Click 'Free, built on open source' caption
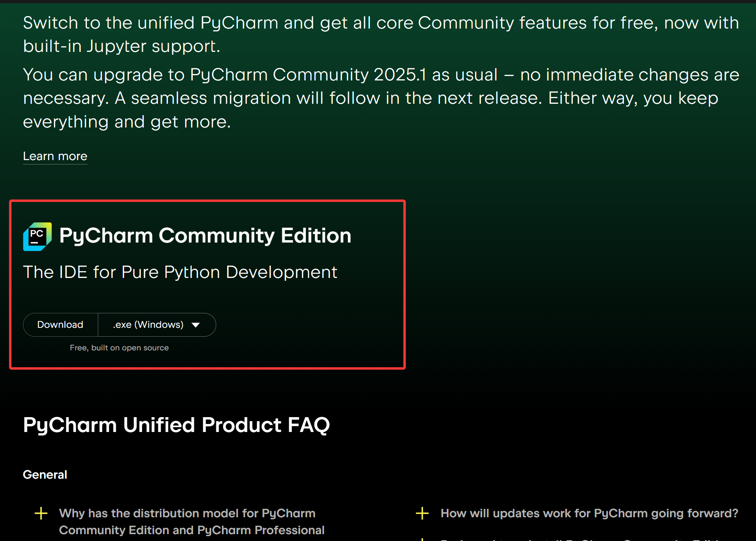 click(119, 348)
